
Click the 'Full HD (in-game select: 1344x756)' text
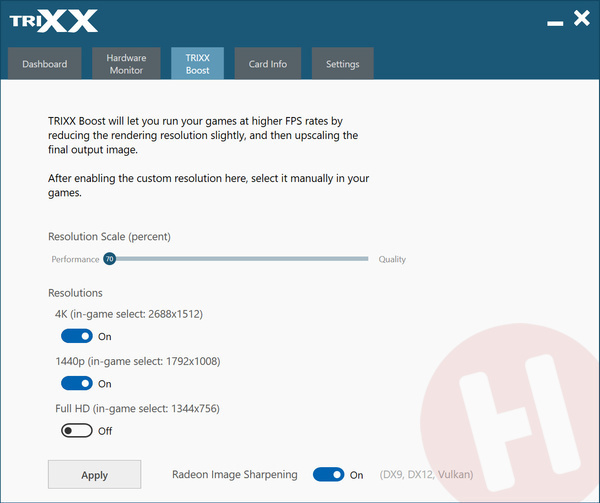137,409
